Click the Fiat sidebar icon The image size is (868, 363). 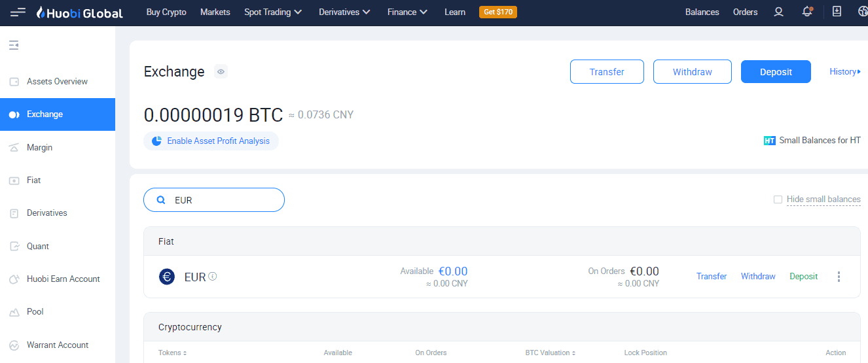point(14,181)
